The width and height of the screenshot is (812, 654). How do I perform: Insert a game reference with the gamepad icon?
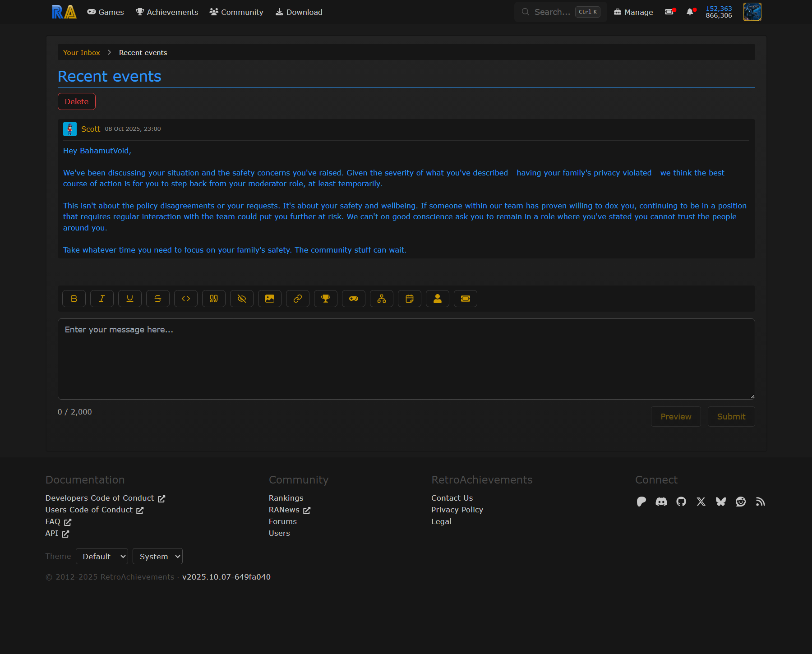[x=354, y=299]
